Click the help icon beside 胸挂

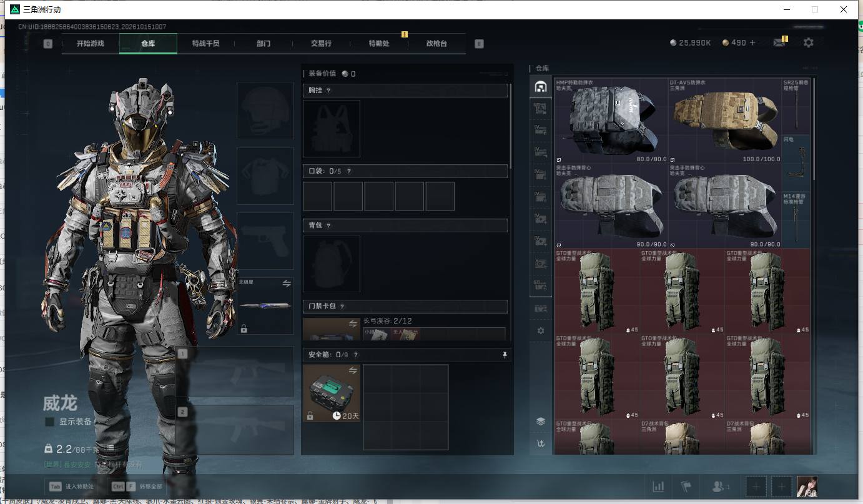[328, 91]
